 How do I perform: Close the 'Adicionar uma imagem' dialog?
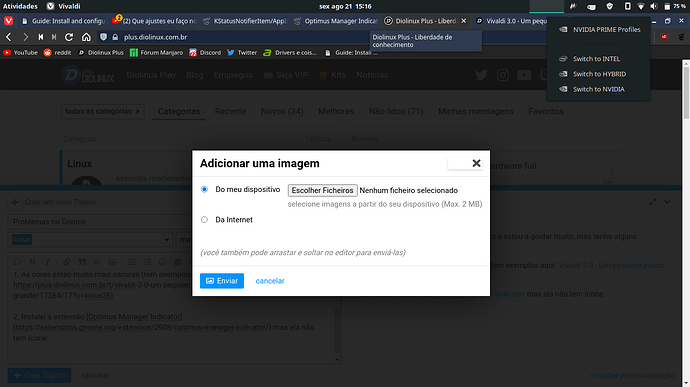[x=476, y=163]
